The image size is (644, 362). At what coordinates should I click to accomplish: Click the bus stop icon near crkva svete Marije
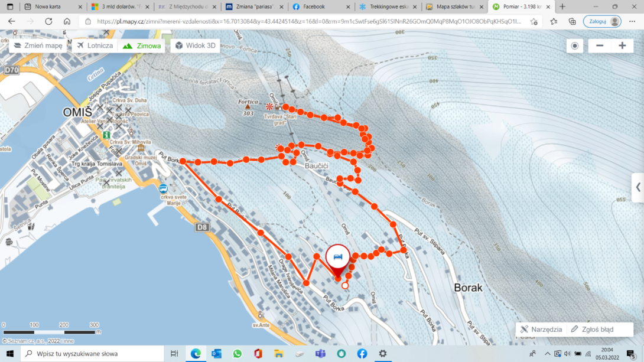pyautogui.click(x=163, y=188)
